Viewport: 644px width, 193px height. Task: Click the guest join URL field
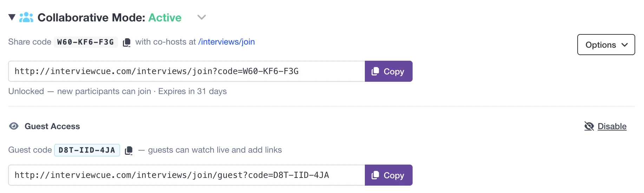[x=186, y=175]
